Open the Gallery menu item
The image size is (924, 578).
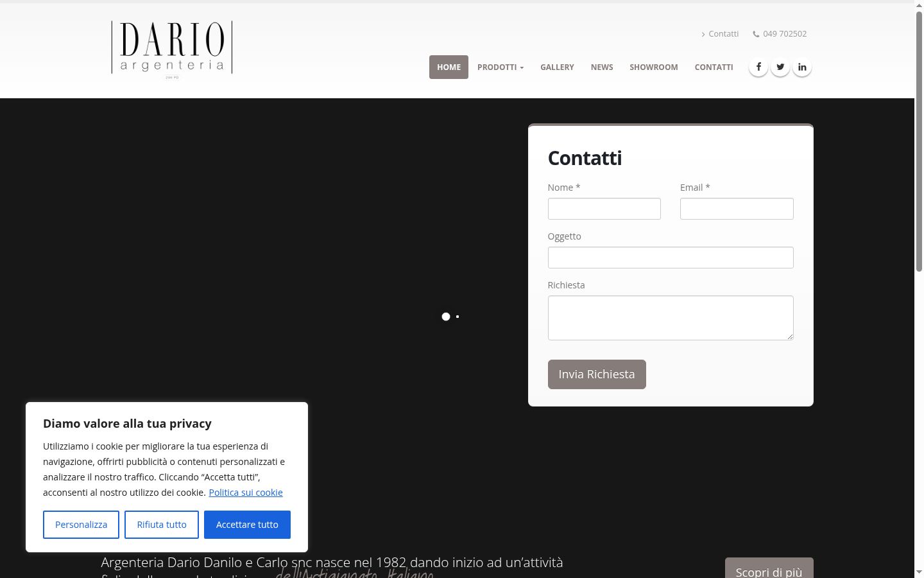click(557, 67)
